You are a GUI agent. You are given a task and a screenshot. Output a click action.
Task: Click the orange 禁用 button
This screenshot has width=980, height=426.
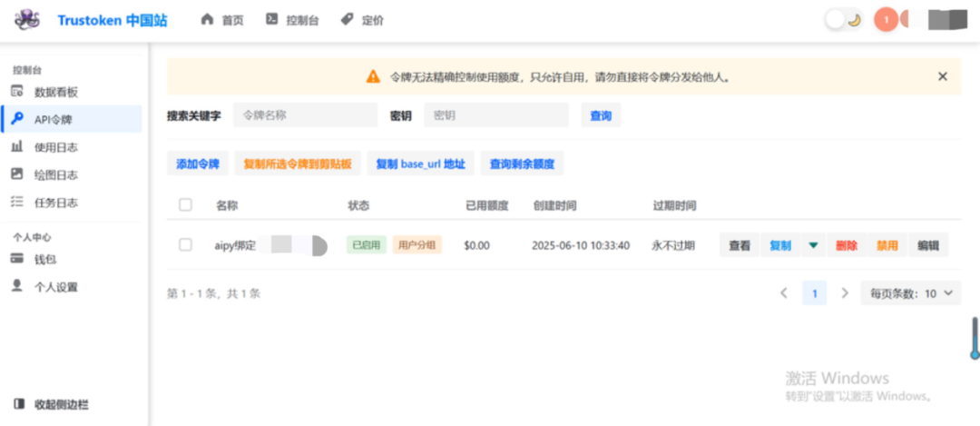[x=887, y=246]
